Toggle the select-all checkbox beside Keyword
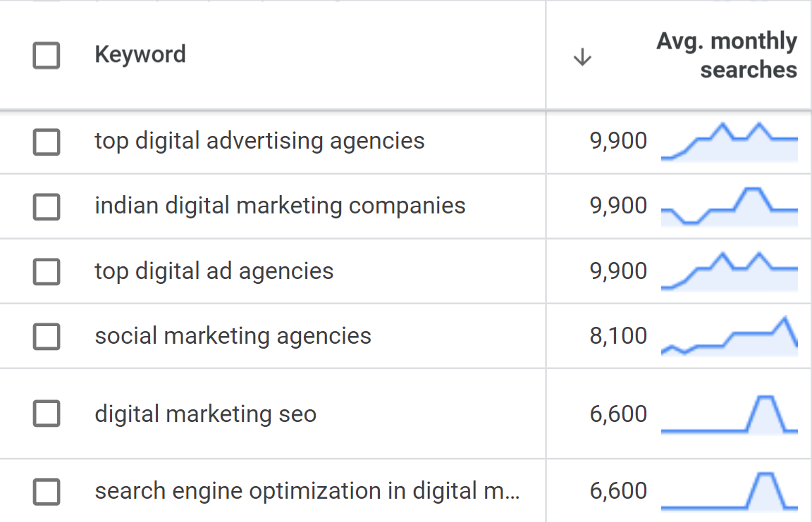Image resolution: width=812 pixels, height=522 pixels. (47, 56)
